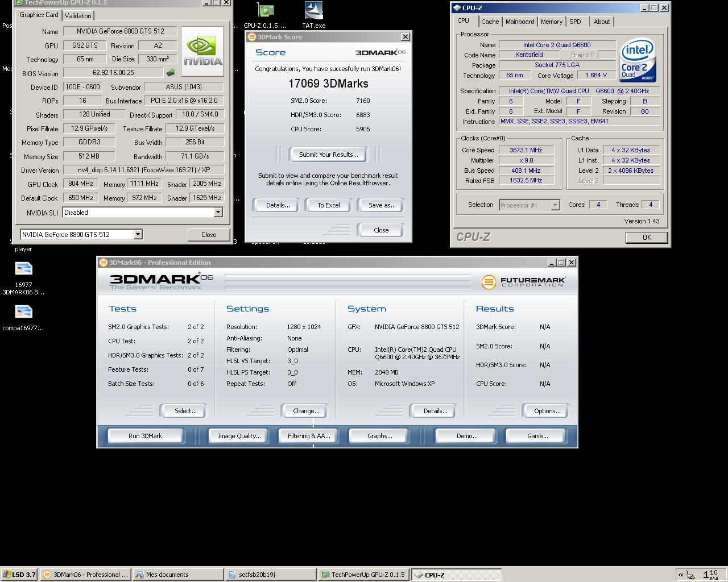Image resolution: width=728 pixels, height=582 pixels.
Task: Click Submit Your Results button
Action: pyautogui.click(x=328, y=155)
